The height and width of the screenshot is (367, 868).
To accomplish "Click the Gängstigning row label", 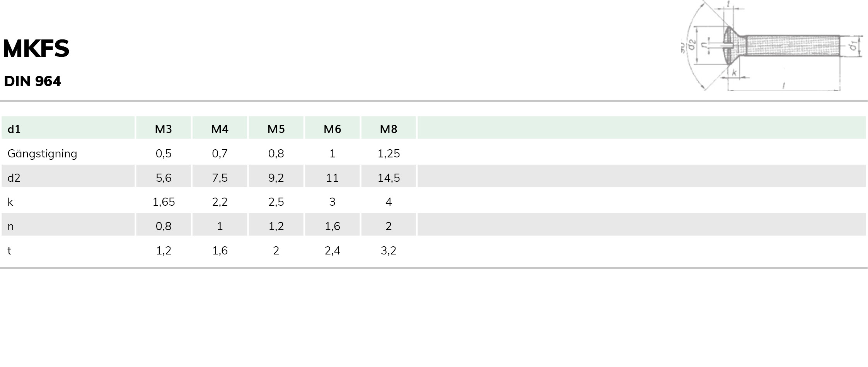I will click(x=42, y=154).
